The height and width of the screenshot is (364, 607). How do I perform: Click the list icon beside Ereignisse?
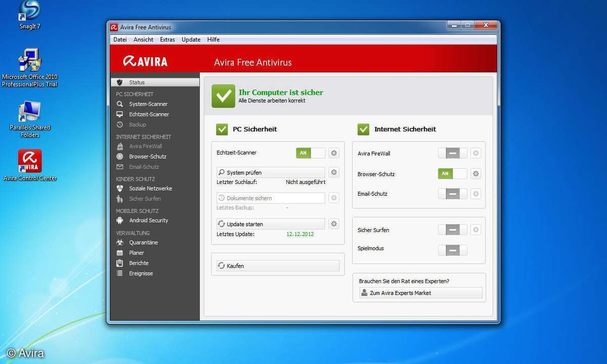pyautogui.click(x=120, y=274)
